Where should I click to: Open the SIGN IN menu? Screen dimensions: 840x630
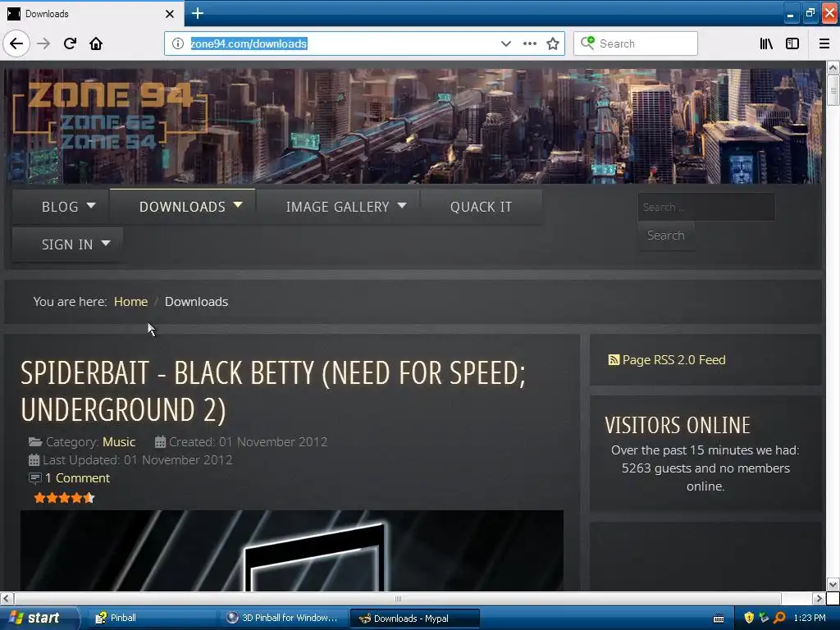[67, 244]
